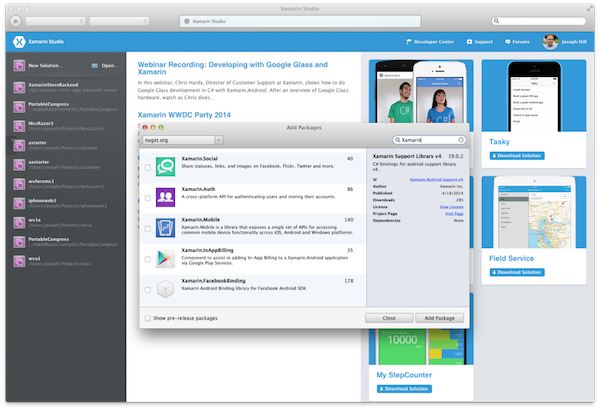The image size is (600, 410).
Task: Open Xamarin.Android.Support.v4 Id link
Action: (x=436, y=179)
